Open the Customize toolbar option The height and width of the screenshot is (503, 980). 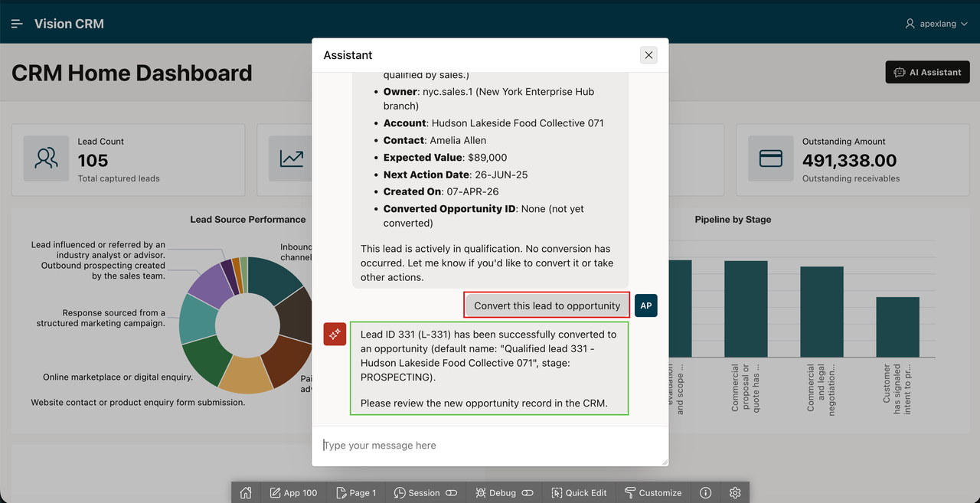coord(653,492)
